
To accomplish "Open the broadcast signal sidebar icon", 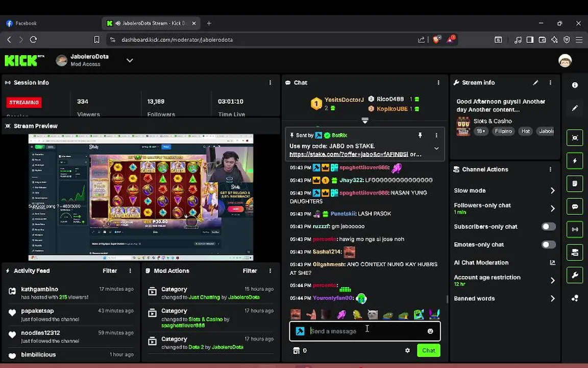I will tap(575, 229).
